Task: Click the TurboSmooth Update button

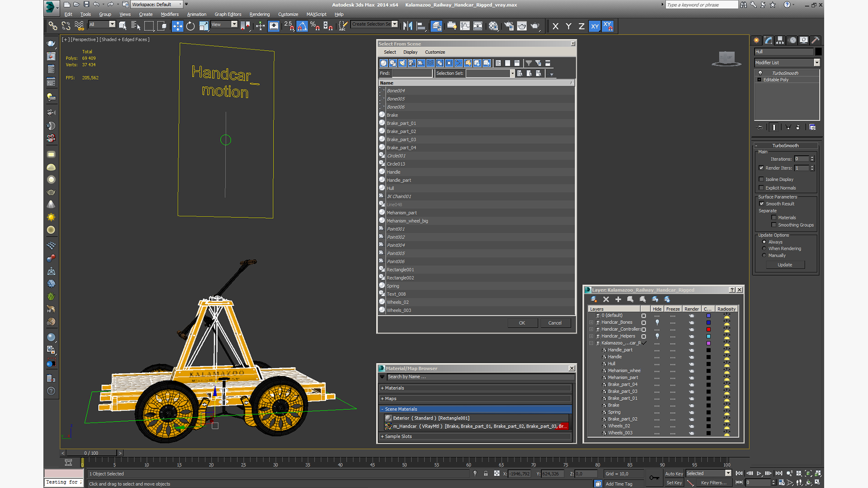Action: pyautogui.click(x=785, y=265)
